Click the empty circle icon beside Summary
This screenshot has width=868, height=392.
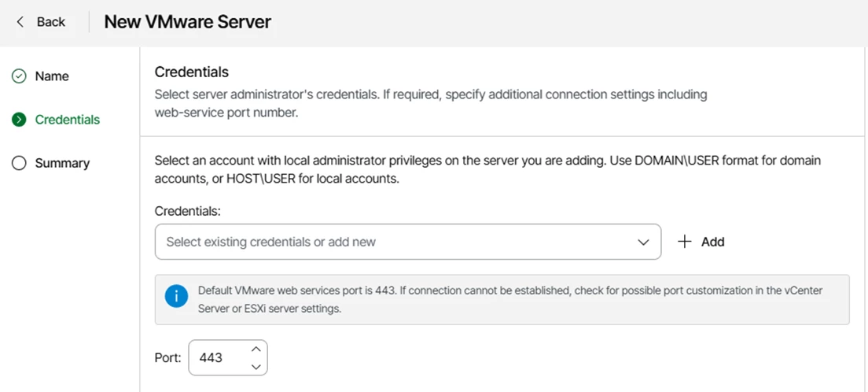(19, 163)
